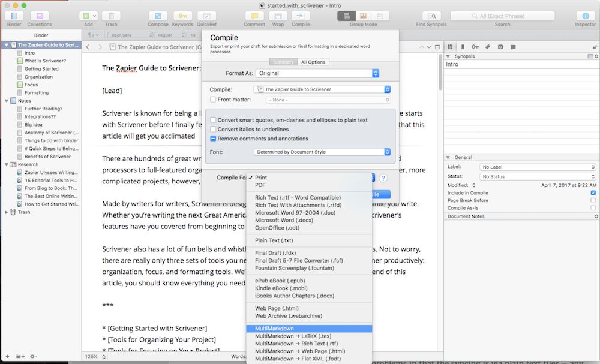Click the Keywords key icon
This screenshot has width=600, height=364.
[182, 16]
